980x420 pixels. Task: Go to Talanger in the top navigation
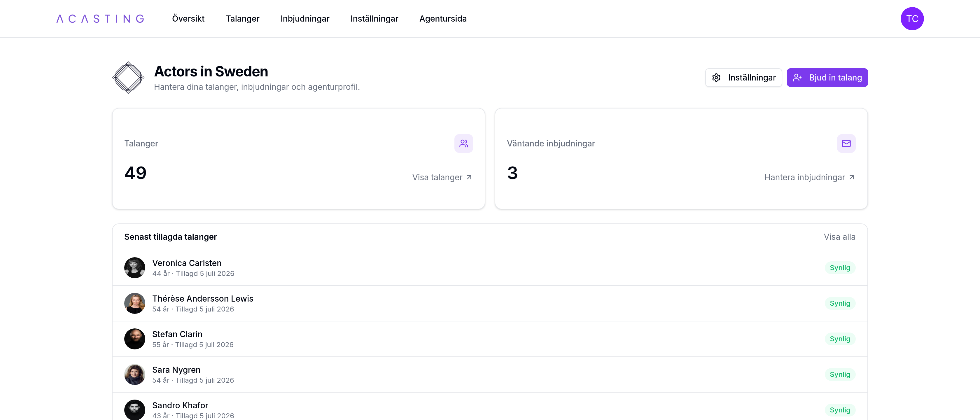[x=242, y=19]
